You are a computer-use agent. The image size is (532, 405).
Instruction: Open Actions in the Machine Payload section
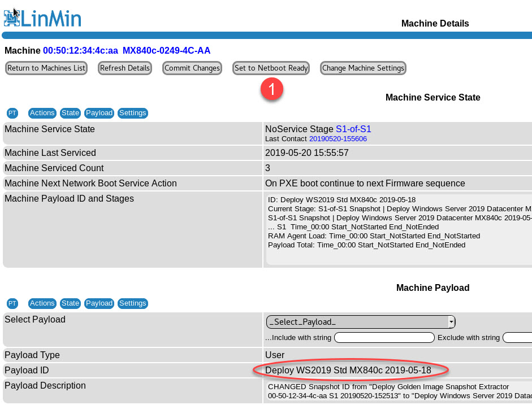[42, 303]
